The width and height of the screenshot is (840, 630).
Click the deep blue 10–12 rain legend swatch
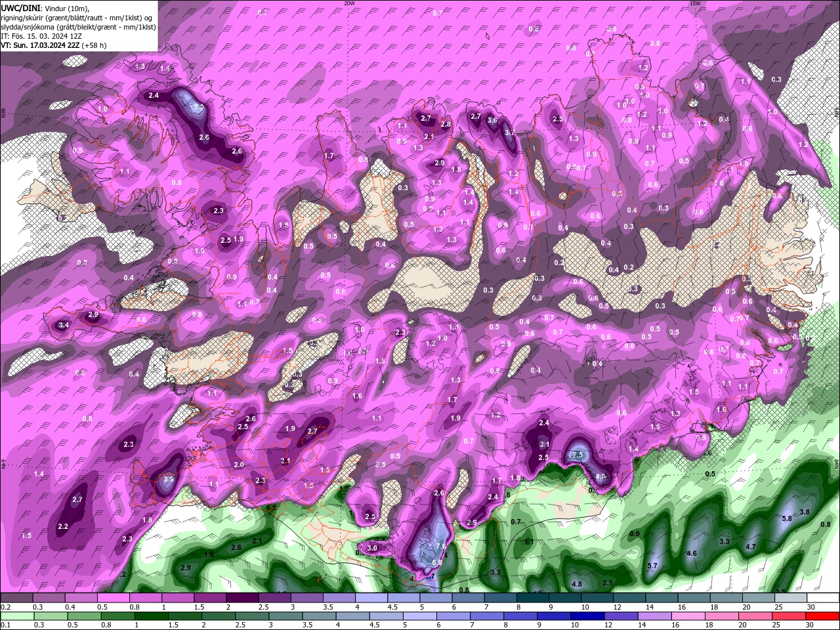[x=587, y=616]
